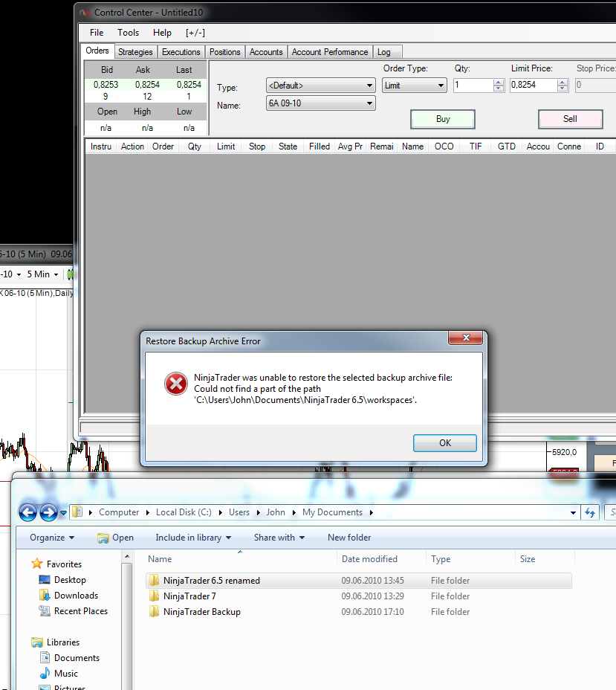Select Libraries in navigation pane
Viewport: 616px width, 690px height.
(63, 642)
